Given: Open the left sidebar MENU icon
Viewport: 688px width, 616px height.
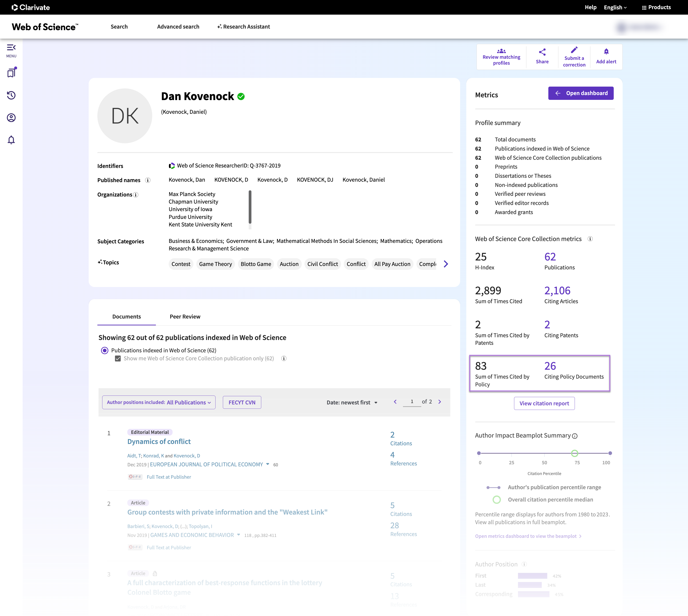Looking at the screenshot, I should click(11, 50).
